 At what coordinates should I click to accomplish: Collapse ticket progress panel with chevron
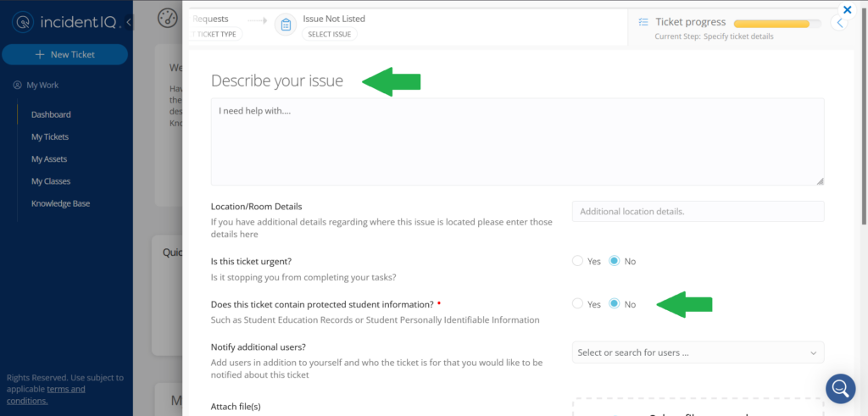839,23
